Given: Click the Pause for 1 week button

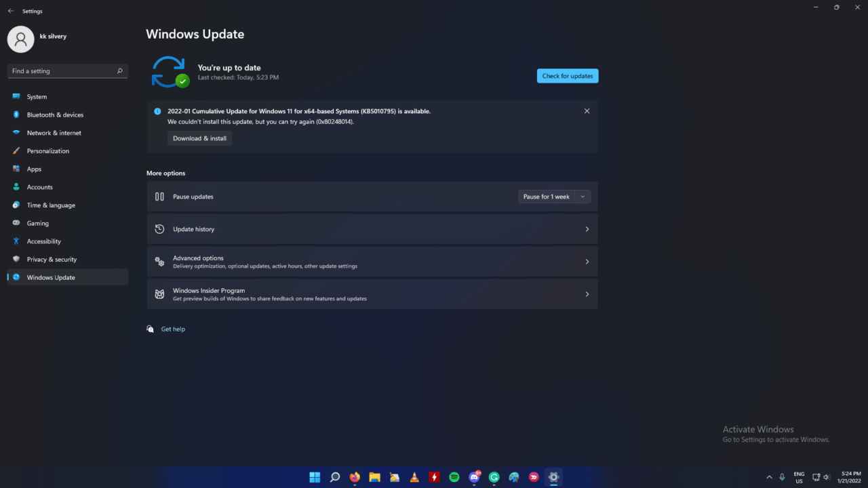Looking at the screenshot, I should pos(547,197).
